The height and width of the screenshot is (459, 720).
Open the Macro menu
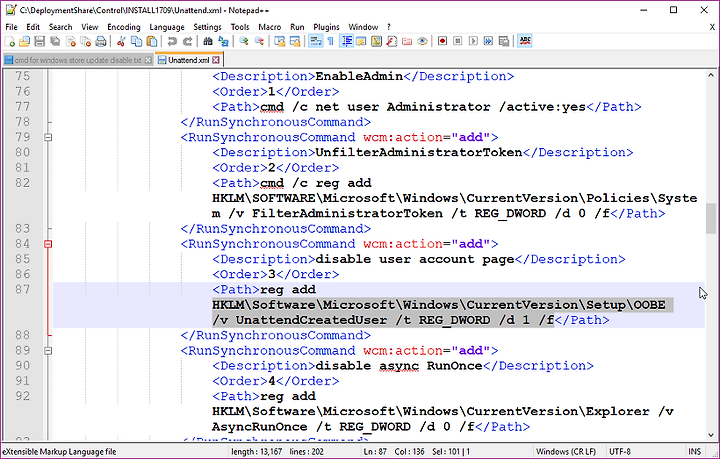[270, 27]
